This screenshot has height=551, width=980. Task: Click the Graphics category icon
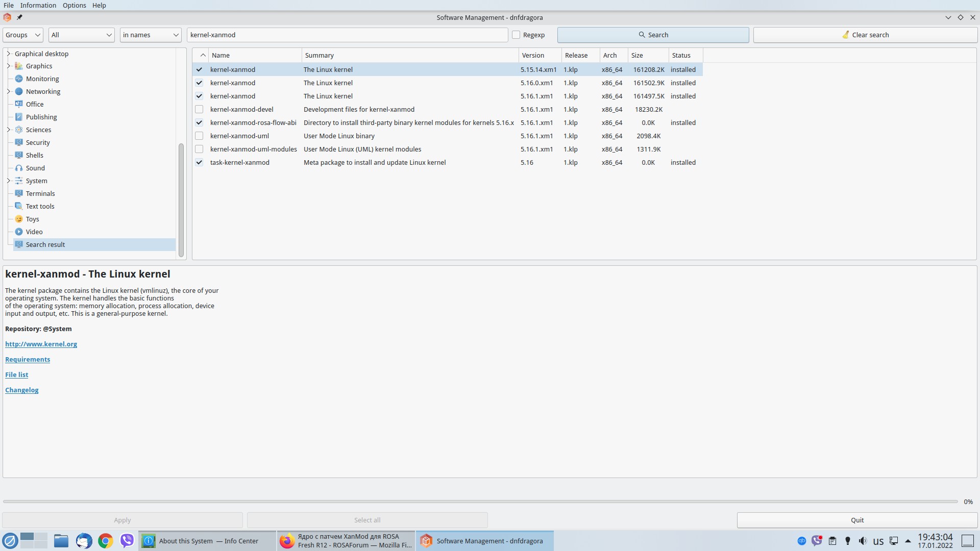coord(19,66)
